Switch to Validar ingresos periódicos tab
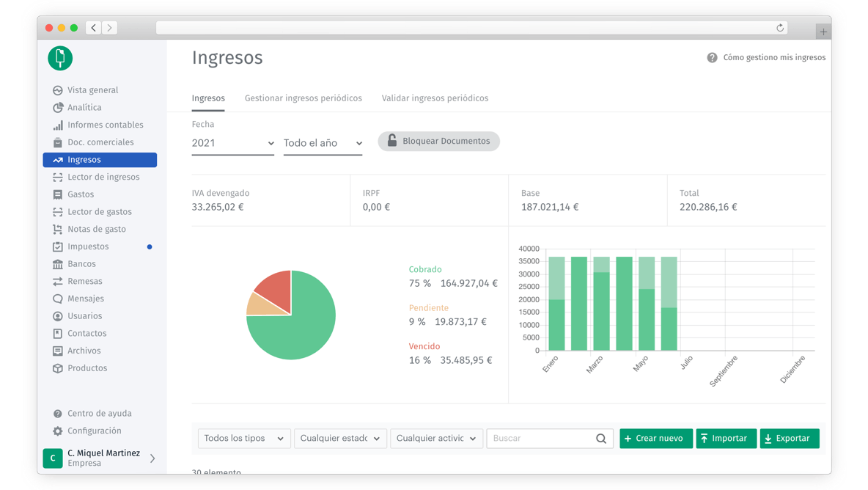Viewport: 868px width, 490px height. pos(435,98)
